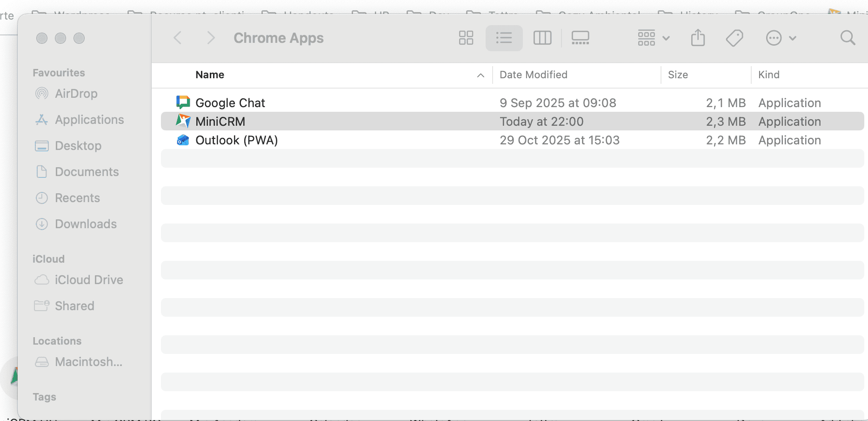Select the Google Chat application
This screenshot has width=868, height=421.
point(230,103)
